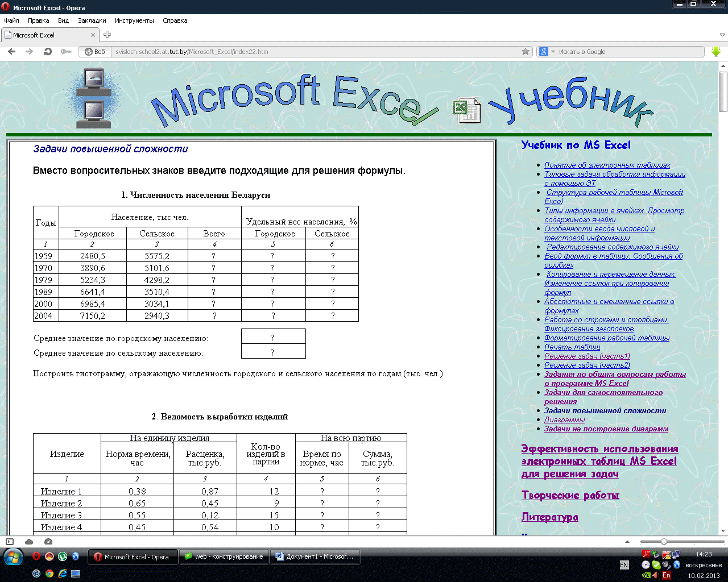Open link Печать таблиц
Viewport: 728px width, 582px height.
[x=572, y=347]
